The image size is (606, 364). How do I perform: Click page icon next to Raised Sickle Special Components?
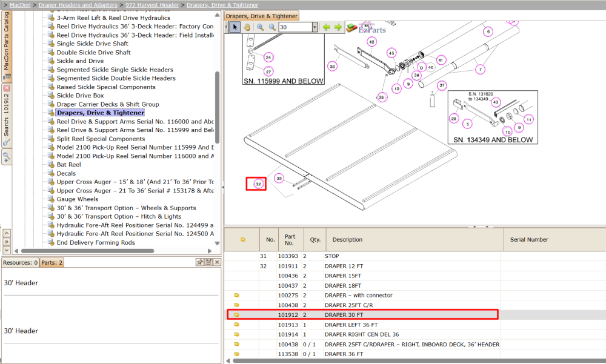(x=51, y=87)
